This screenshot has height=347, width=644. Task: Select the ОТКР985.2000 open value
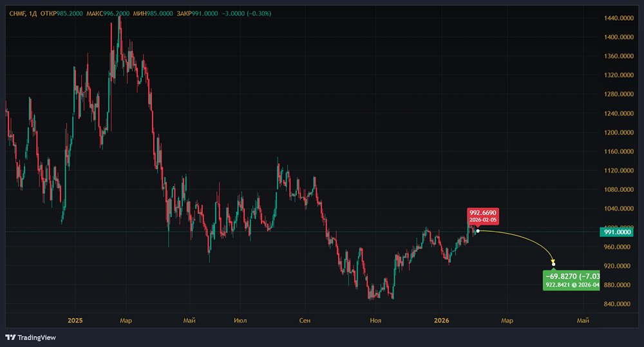[x=62, y=14]
